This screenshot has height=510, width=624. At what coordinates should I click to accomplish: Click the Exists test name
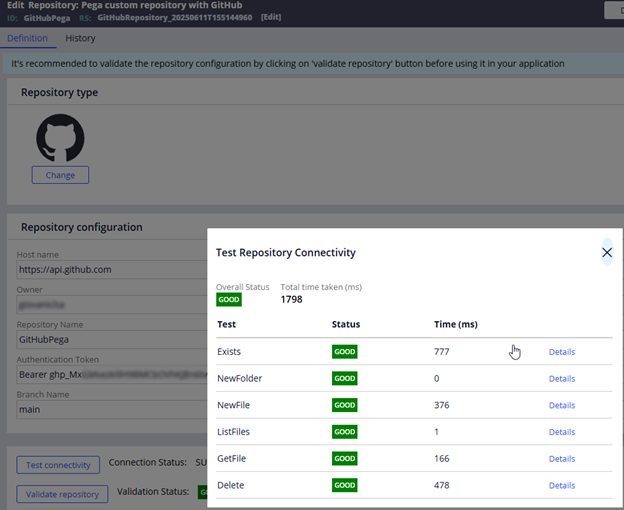(x=229, y=352)
